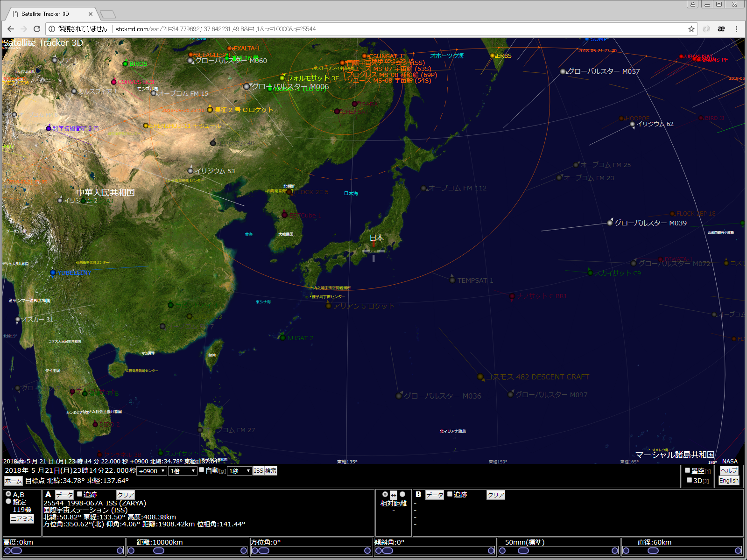The width and height of the screenshot is (747, 560).
Task: Click クリア for satellite A
Action: tap(126, 495)
